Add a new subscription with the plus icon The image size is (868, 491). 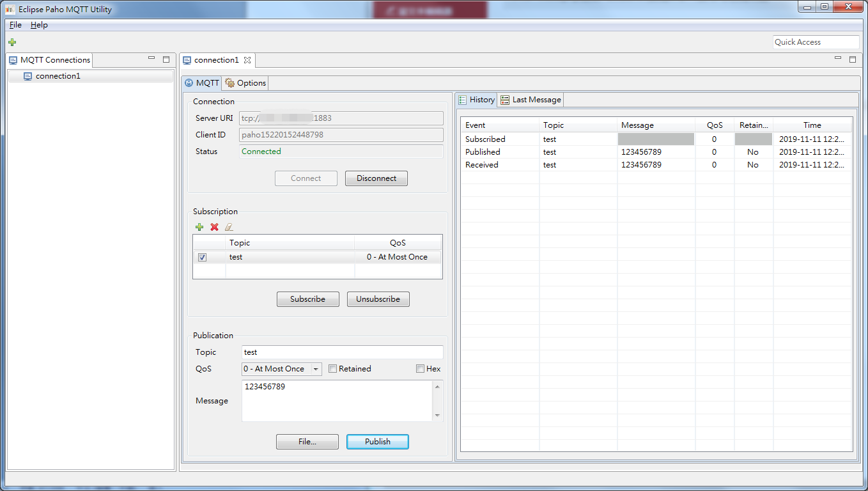(x=199, y=227)
